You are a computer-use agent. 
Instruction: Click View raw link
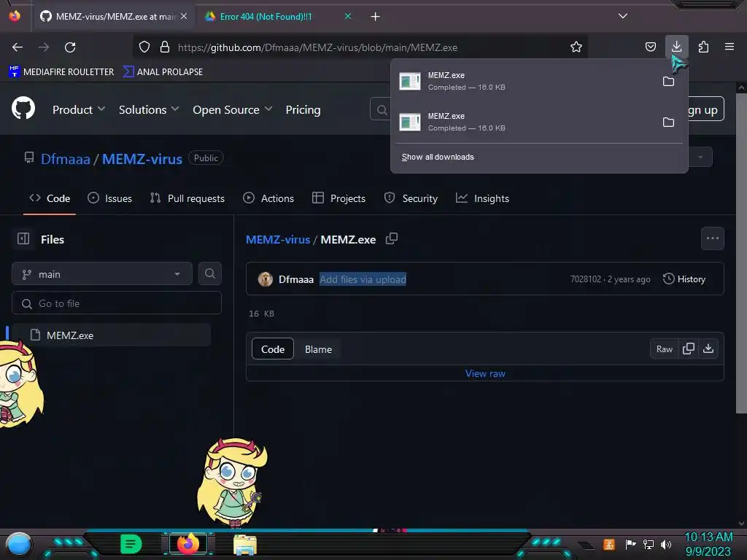[485, 373]
